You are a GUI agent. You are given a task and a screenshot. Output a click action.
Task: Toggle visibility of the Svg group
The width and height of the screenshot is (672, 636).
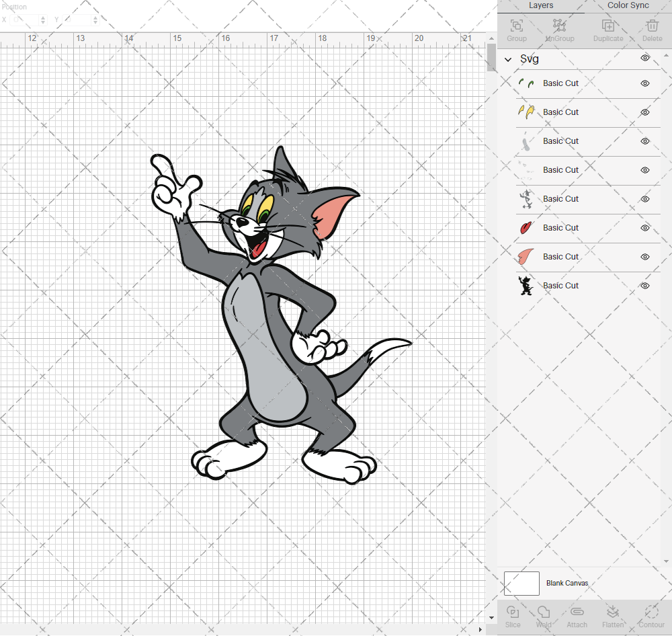click(645, 58)
